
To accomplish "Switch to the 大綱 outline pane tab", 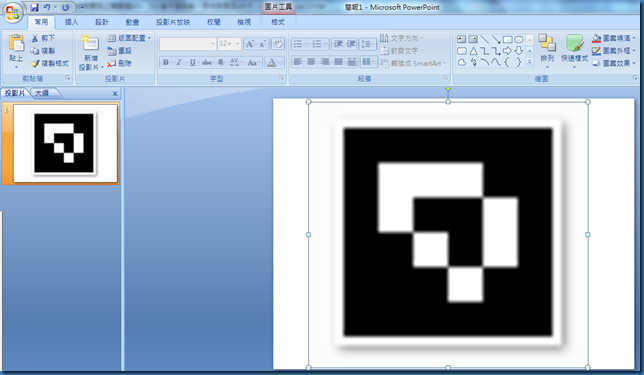I will click(41, 93).
